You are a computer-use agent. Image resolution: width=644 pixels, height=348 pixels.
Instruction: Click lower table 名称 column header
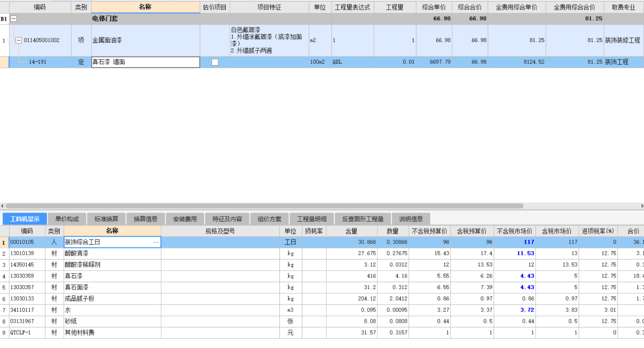pyautogui.click(x=112, y=231)
